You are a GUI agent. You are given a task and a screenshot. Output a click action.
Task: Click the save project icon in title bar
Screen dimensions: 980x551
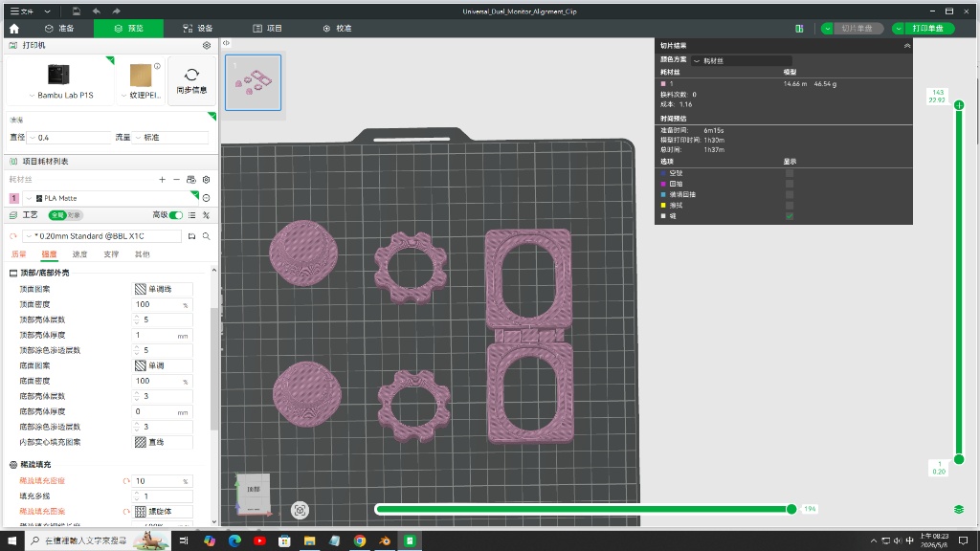point(77,11)
